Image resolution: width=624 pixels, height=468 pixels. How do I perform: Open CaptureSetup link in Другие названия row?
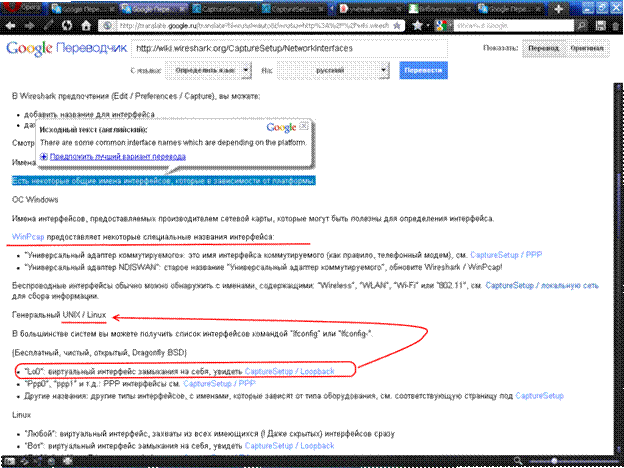point(539,396)
